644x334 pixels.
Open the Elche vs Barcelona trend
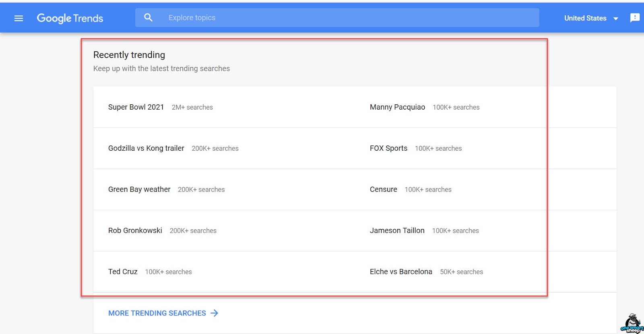401,272
